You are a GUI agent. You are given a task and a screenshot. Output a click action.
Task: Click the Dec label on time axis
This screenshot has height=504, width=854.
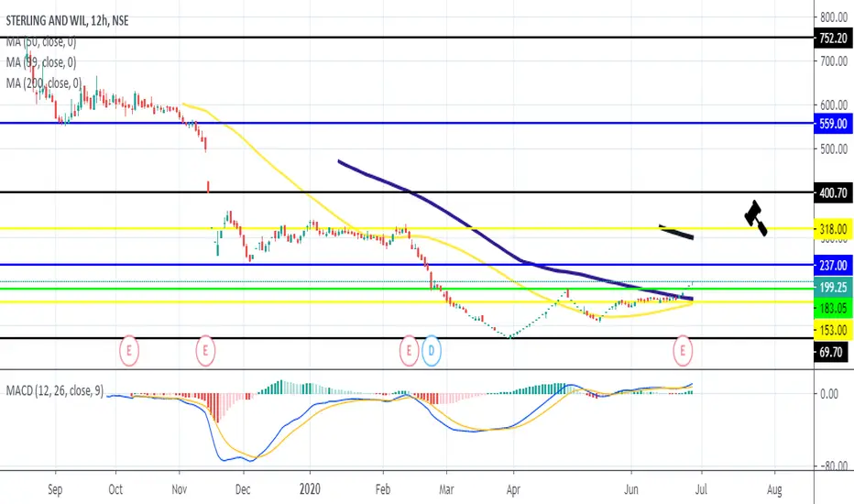243,489
